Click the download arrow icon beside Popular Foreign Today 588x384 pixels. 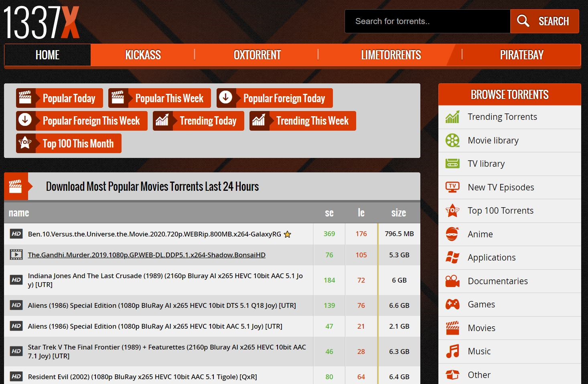click(x=226, y=97)
